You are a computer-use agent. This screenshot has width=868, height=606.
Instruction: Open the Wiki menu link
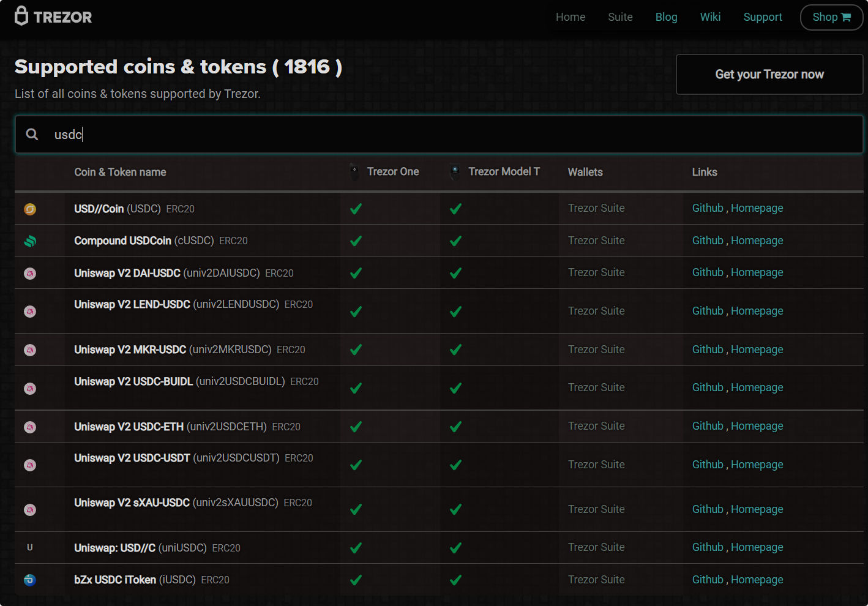click(710, 17)
